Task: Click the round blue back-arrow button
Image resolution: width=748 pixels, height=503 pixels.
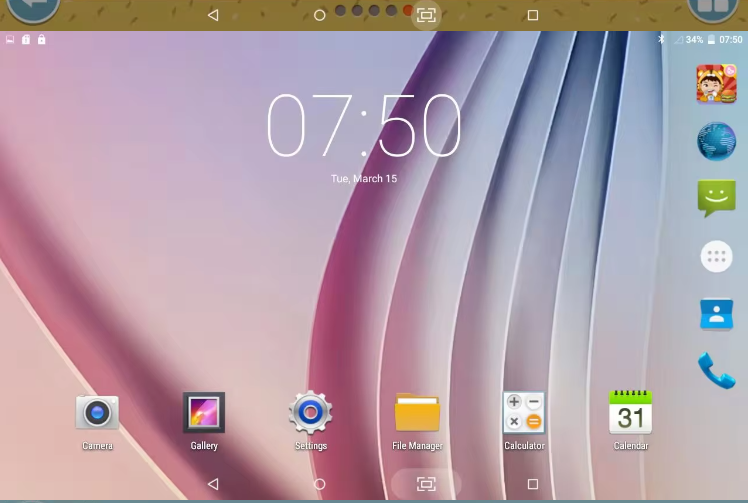Action: pos(33,9)
